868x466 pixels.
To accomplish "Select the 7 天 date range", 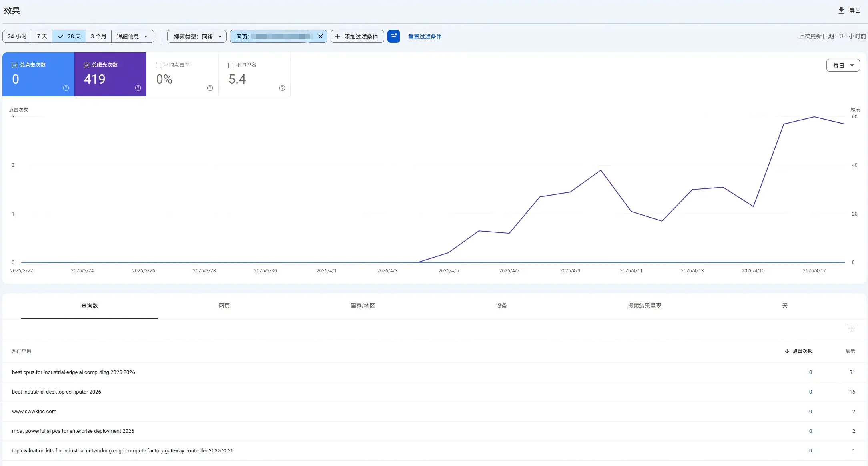I will pos(42,36).
